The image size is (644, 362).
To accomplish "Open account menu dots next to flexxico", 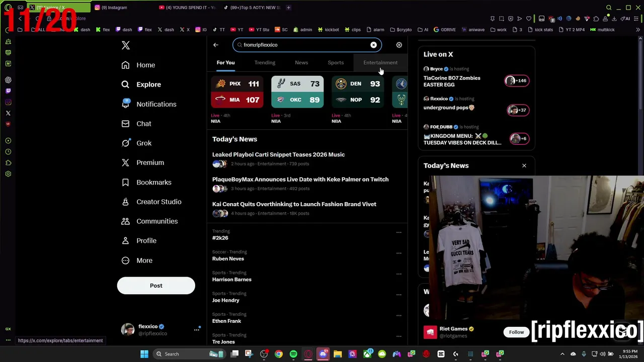I will pyautogui.click(x=197, y=330).
